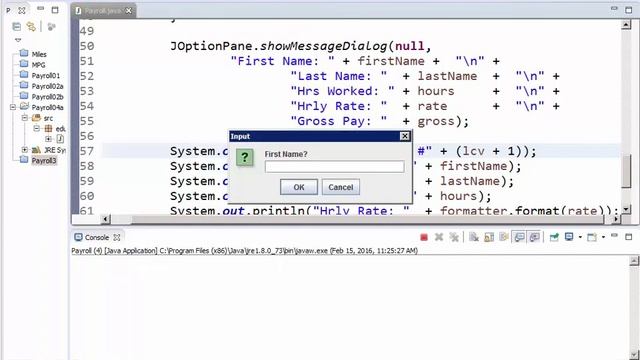The width and height of the screenshot is (640, 360).
Task: Minimize the Console panel
Action: click(614, 236)
